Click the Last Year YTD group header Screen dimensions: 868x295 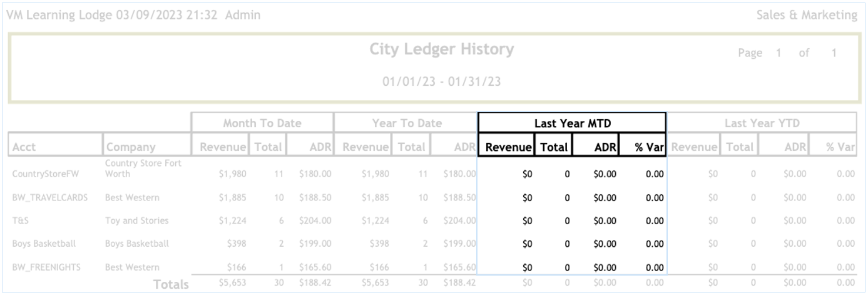pos(762,123)
